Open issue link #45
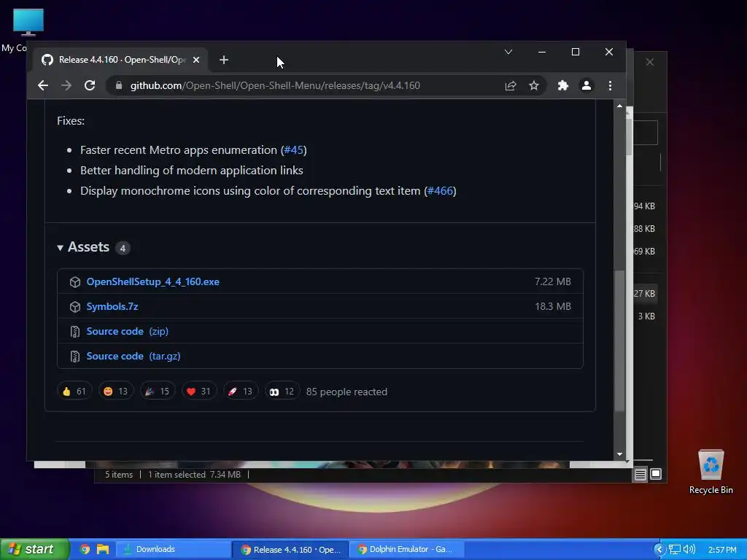747x560 pixels. tap(293, 150)
